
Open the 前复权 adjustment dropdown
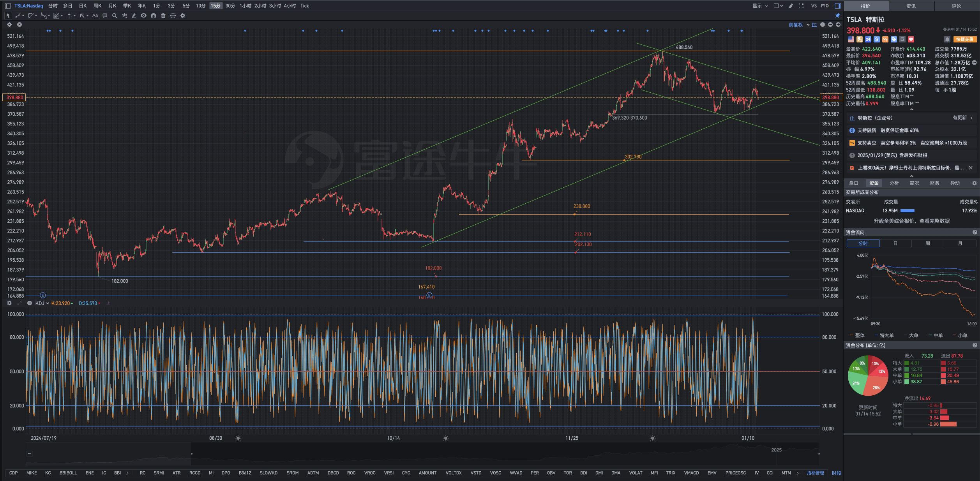click(799, 25)
